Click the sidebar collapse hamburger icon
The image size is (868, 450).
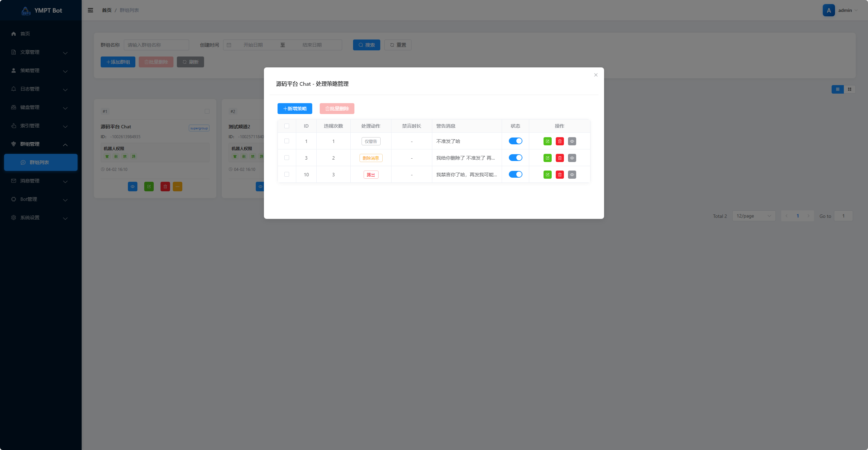(90, 10)
